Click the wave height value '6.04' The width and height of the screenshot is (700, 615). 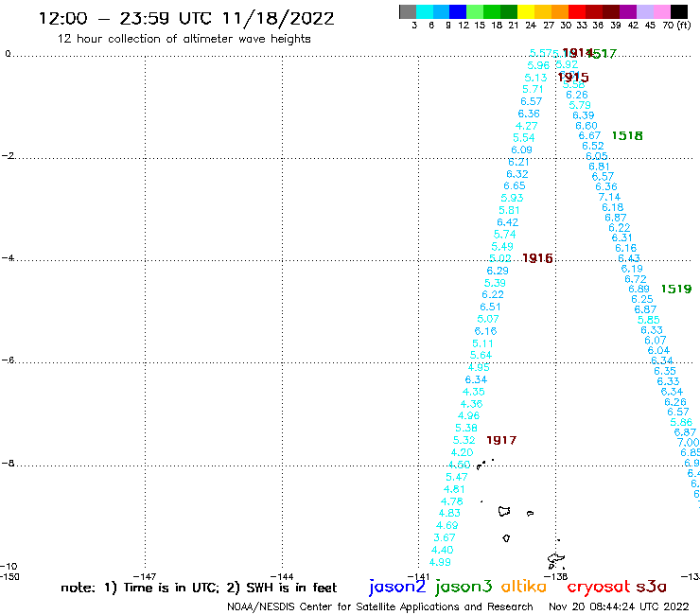(x=658, y=351)
